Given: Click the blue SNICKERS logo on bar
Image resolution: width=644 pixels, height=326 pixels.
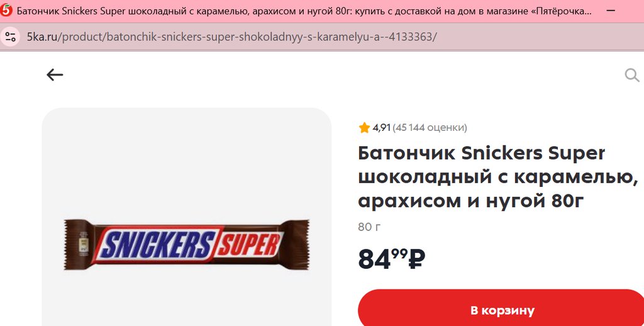Looking at the screenshot, I should point(158,245).
